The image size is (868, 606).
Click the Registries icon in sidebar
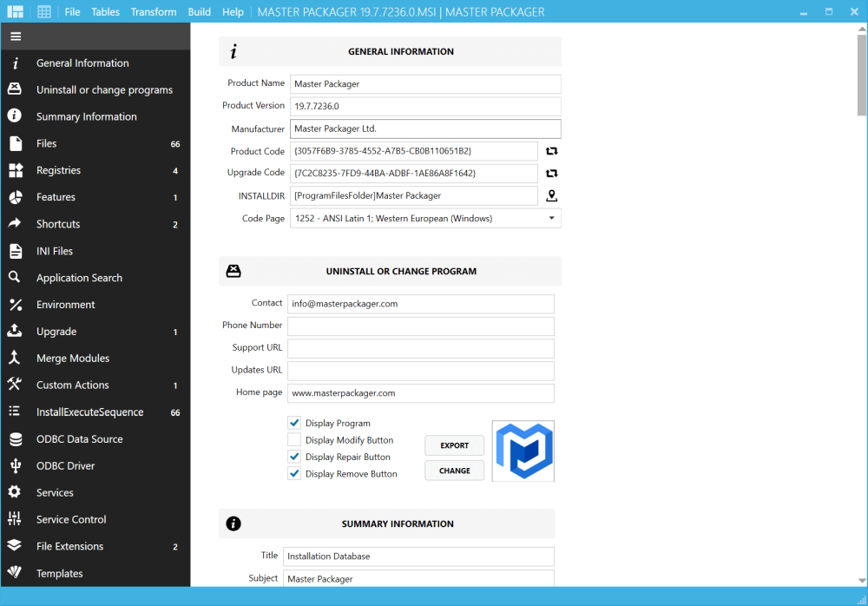[16, 170]
